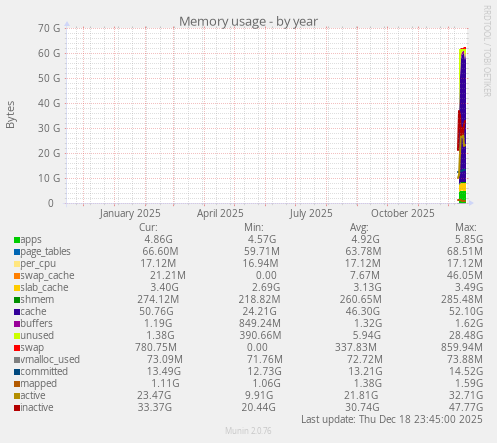Click the swap_cache orange legend swatch

tap(17, 276)
